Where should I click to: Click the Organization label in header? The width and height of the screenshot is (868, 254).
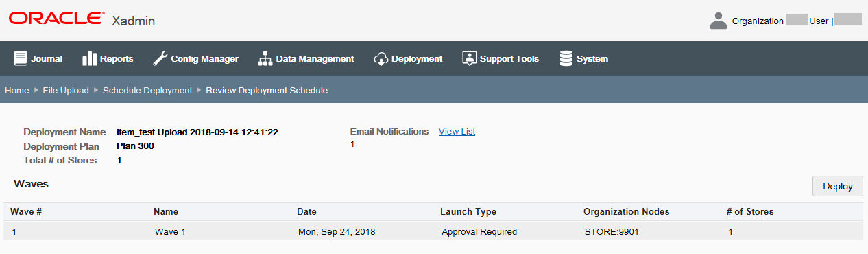coord(758,21)
